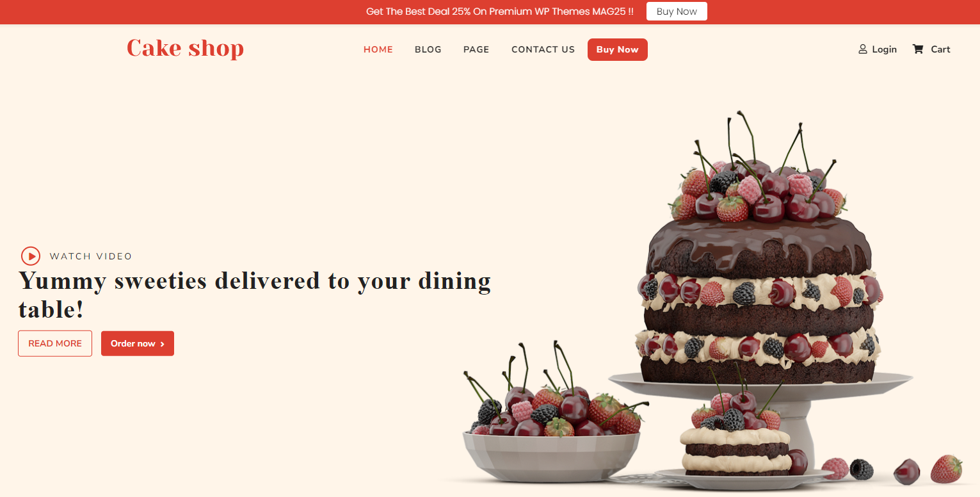980x497 pixels.
Task: Open the BLOG menu item
Action: pyautogui.click(x=428, y=49)
